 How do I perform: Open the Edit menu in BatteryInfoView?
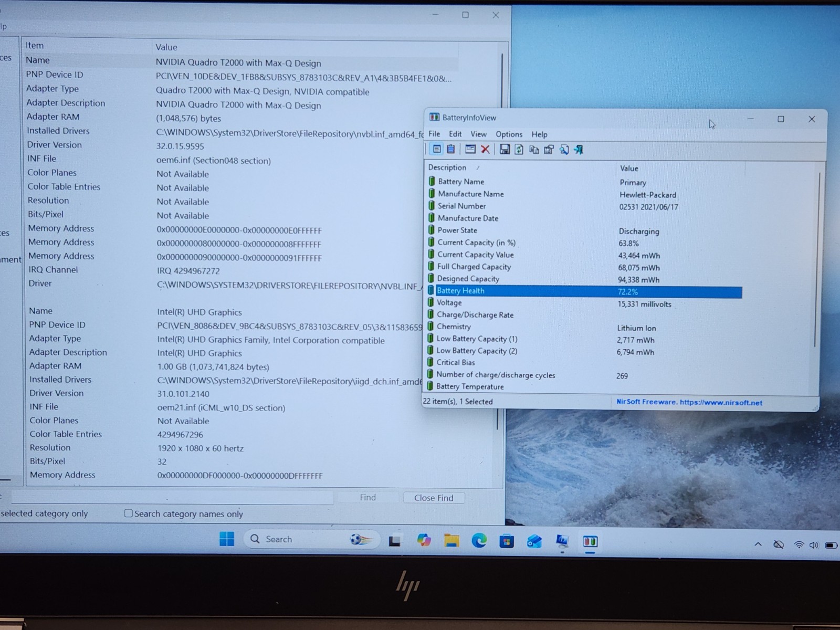[455, 134]
